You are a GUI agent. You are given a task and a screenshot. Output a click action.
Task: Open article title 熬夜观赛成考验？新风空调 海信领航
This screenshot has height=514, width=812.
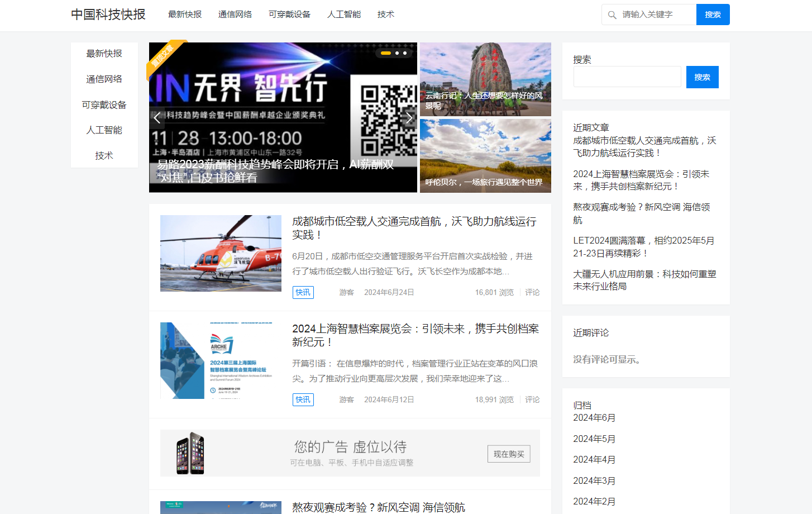pos(379,507)
